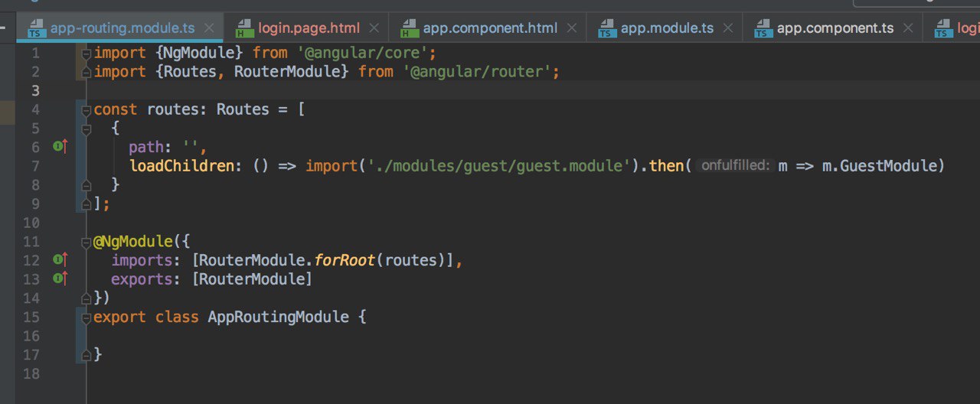Close the app-routing.module.ts tab
980x404 pixels.
210,28
